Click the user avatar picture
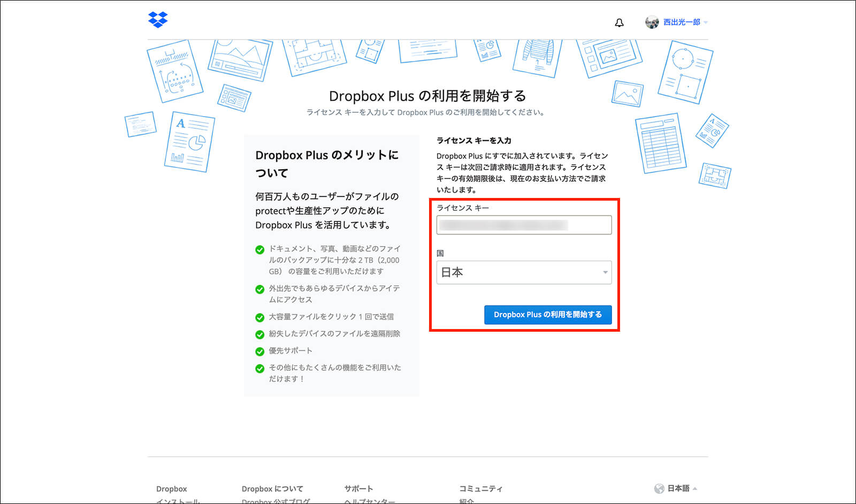 (x=652, y=22)
